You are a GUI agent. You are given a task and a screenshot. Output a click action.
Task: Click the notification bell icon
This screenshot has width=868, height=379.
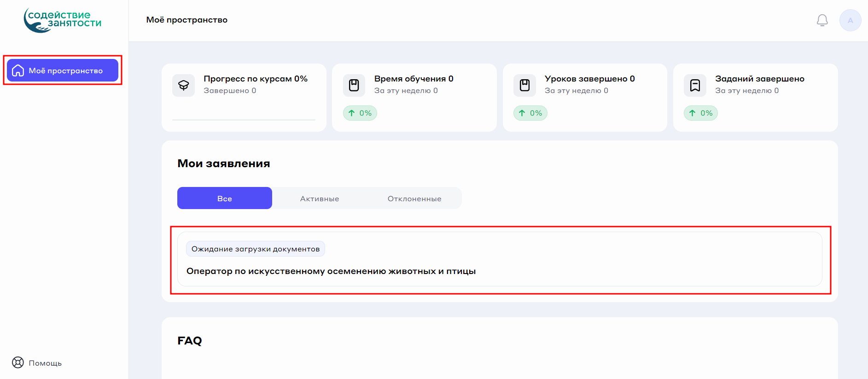tap(822, 20)
